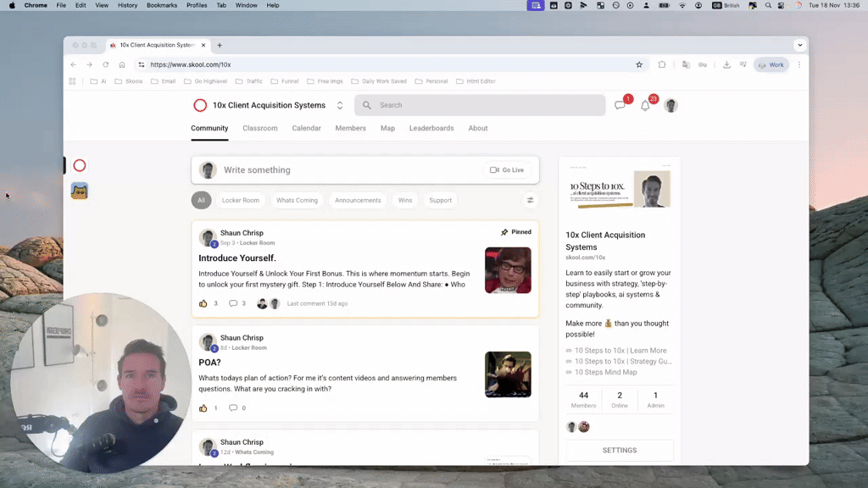Viewport: 868px width, 488px height.
Task: Open the Leaderboards tab
Action: [431, 129]
